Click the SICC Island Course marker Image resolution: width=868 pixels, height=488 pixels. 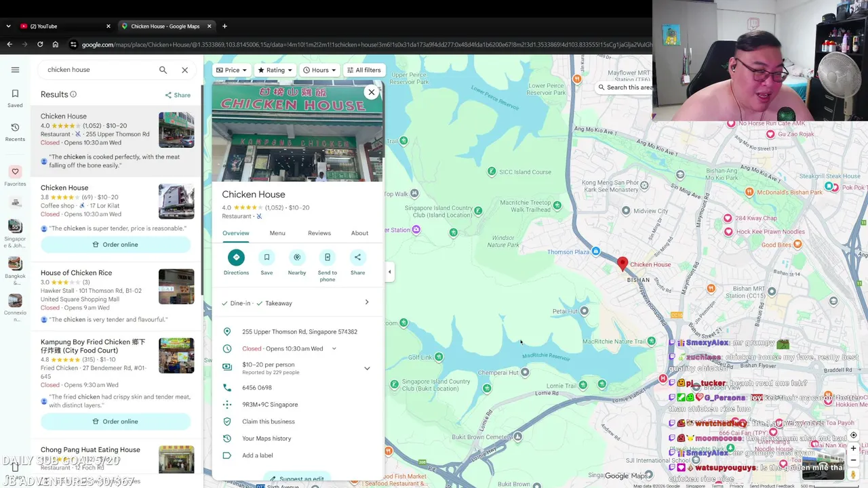[x=492, y=172]
